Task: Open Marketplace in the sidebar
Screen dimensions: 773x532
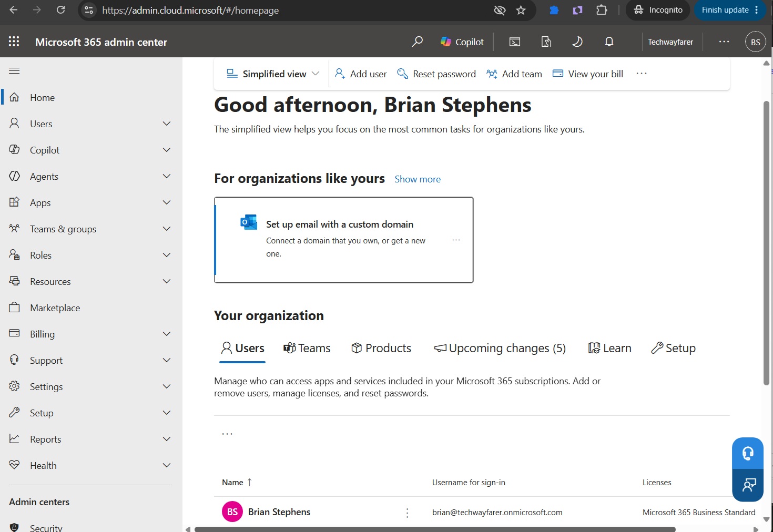Action: [x=91, y=308]
